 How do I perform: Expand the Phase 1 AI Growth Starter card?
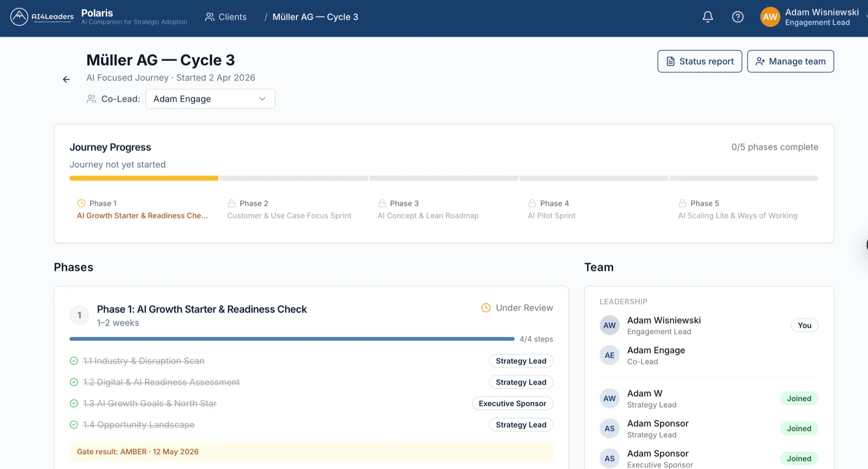click(x=202, y=309)
